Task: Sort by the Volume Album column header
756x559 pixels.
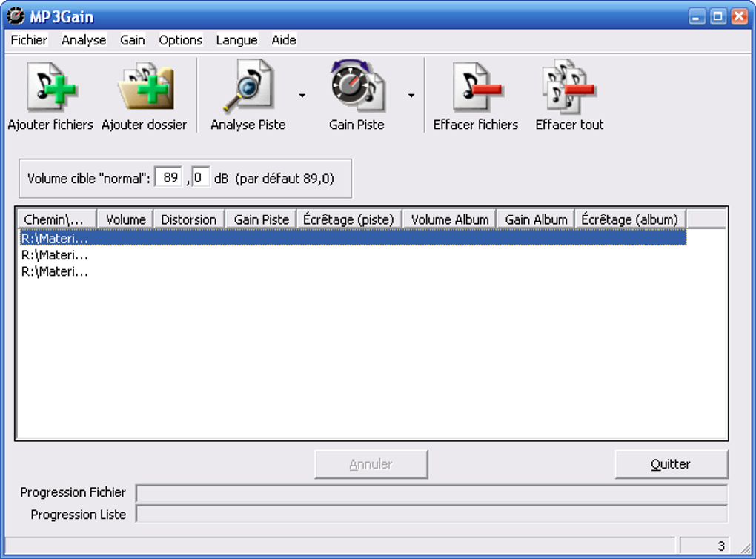Action: pos(449,219)
